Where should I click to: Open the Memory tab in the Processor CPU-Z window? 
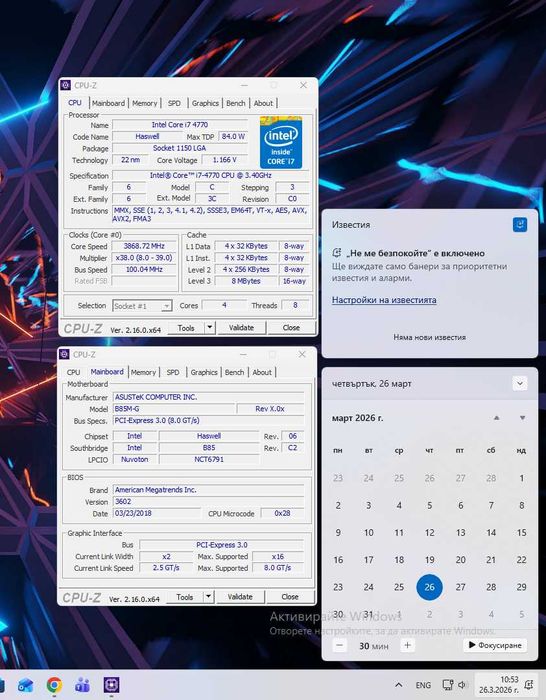[145, 103]
